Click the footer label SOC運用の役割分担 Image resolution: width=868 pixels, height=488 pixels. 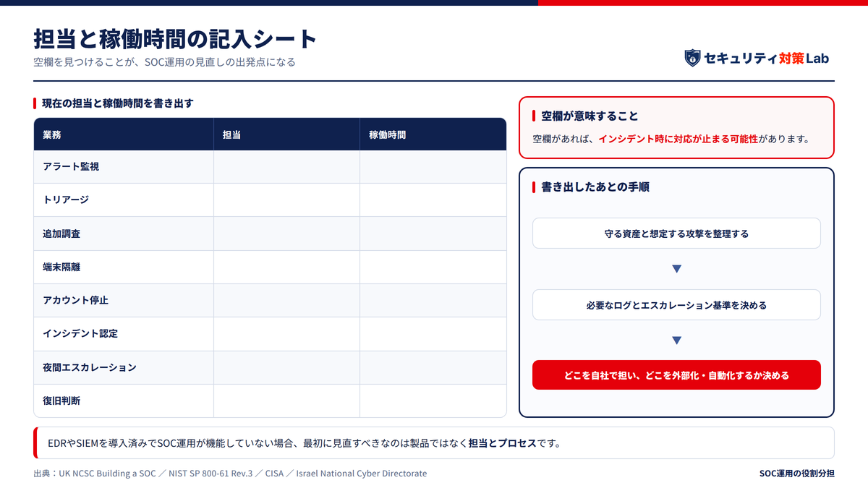pyautogui.click(x=797, y=474)
